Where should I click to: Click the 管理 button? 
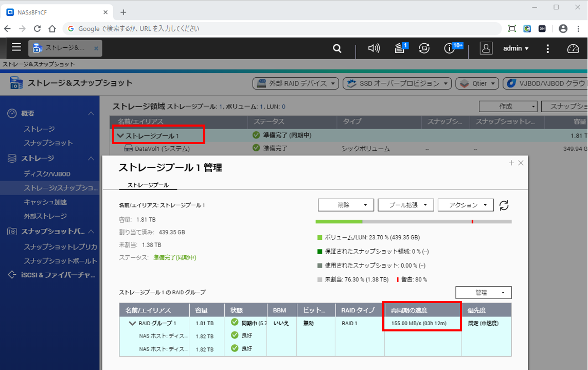tap(483, 293)
